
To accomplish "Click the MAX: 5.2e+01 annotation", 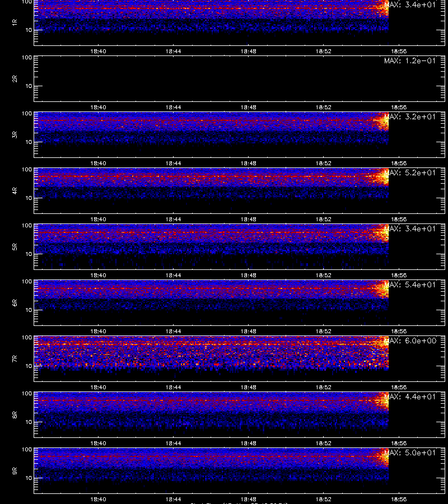I will tap(410, 172).
